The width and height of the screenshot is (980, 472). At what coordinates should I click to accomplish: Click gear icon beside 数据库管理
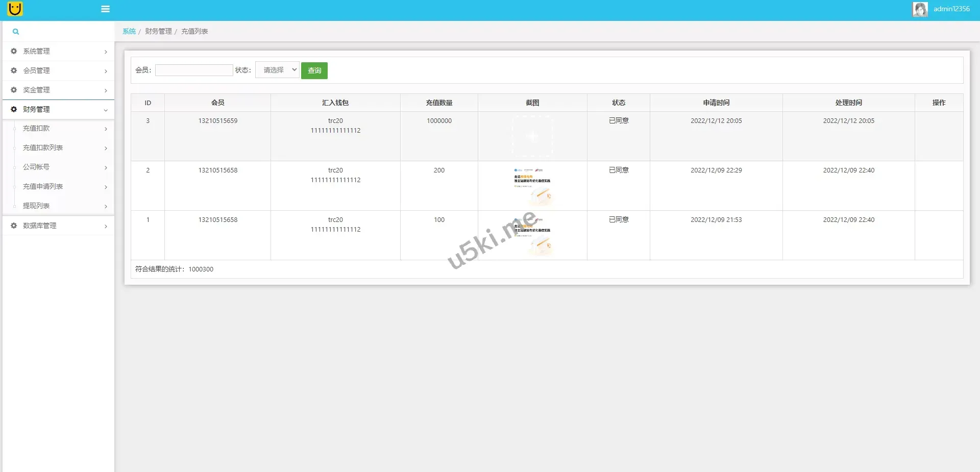tap(14, 226)
